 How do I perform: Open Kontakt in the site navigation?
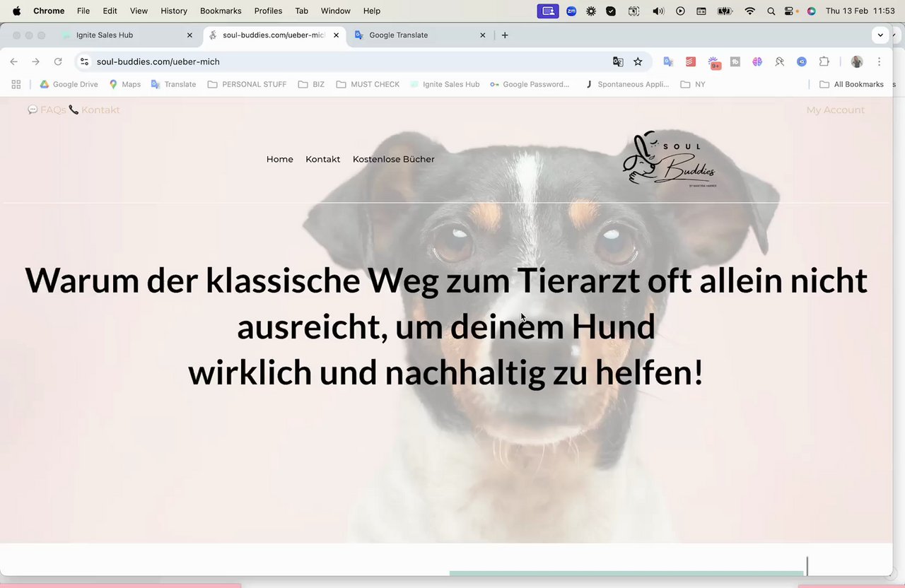[323, 159]
